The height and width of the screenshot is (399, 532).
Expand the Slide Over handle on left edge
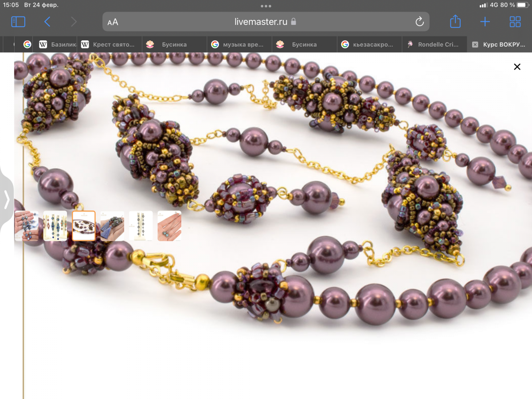click(6, 199)
